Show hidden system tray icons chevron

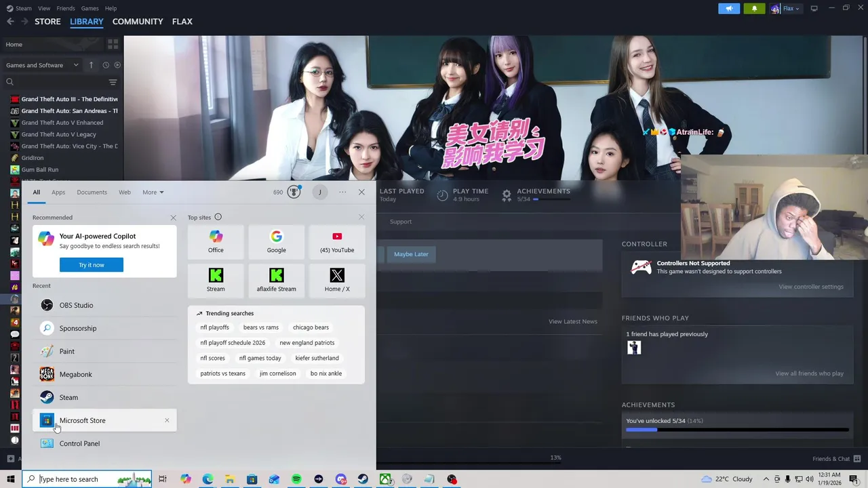(x=766, y=479)
